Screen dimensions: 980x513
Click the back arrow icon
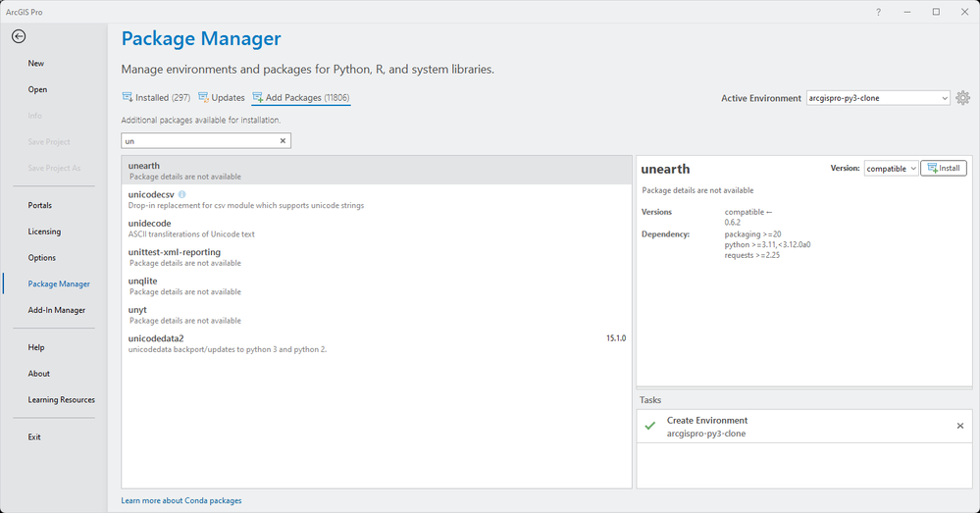pos(19,37)
